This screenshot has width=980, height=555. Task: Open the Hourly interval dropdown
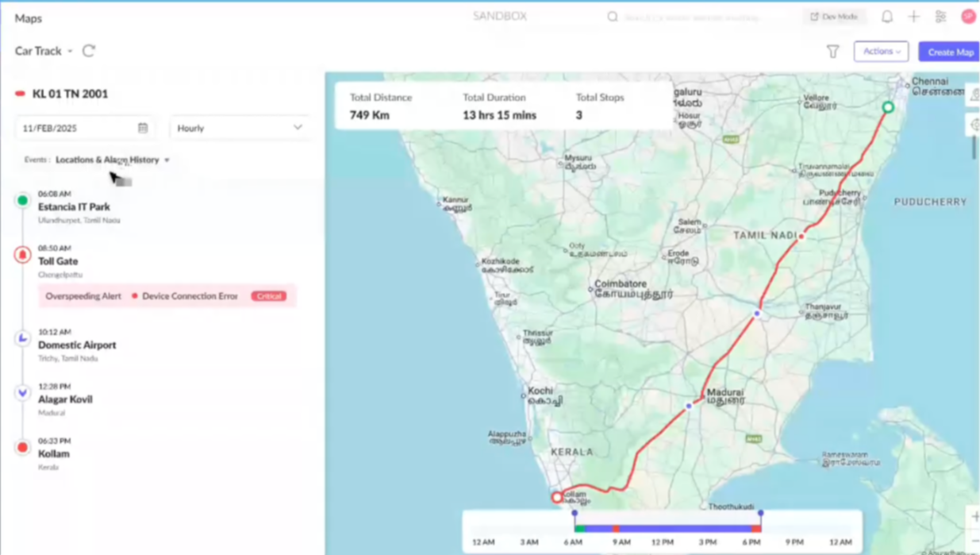(240, 128)
